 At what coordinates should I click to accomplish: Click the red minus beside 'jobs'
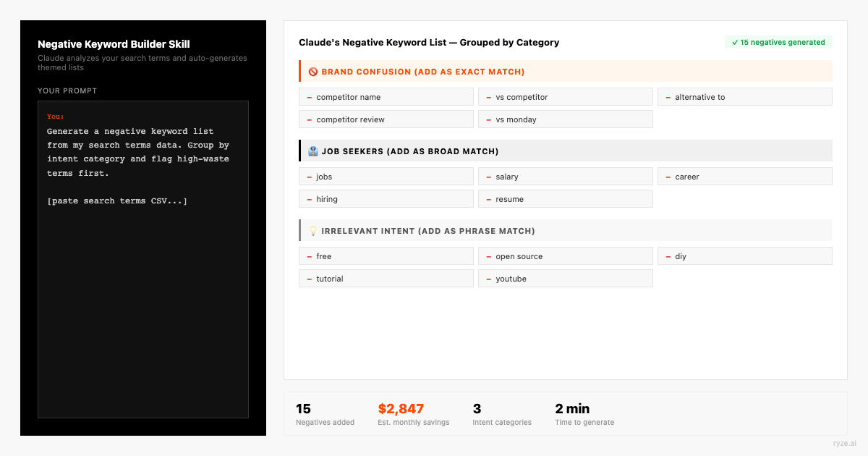coord(310,177)
